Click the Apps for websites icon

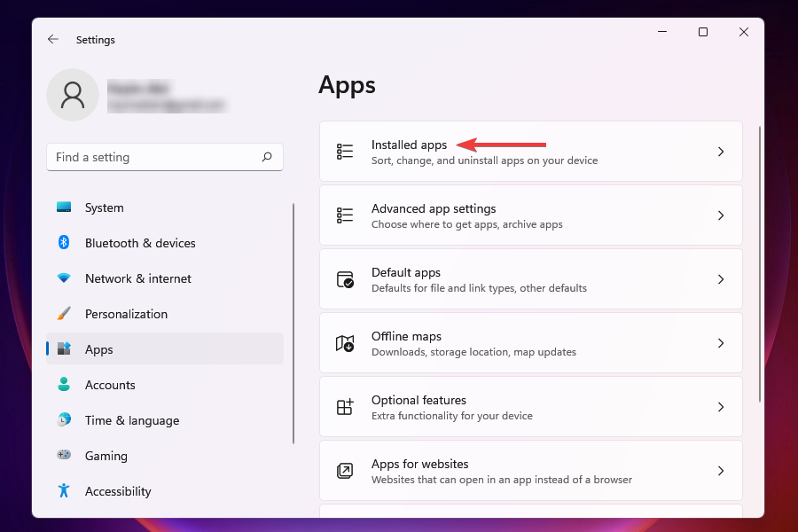click(345, 471)
